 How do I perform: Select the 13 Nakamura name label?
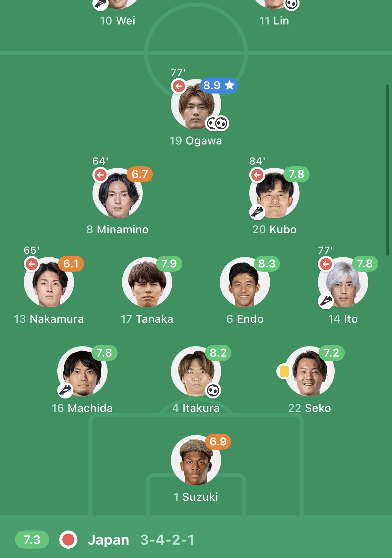49,319
